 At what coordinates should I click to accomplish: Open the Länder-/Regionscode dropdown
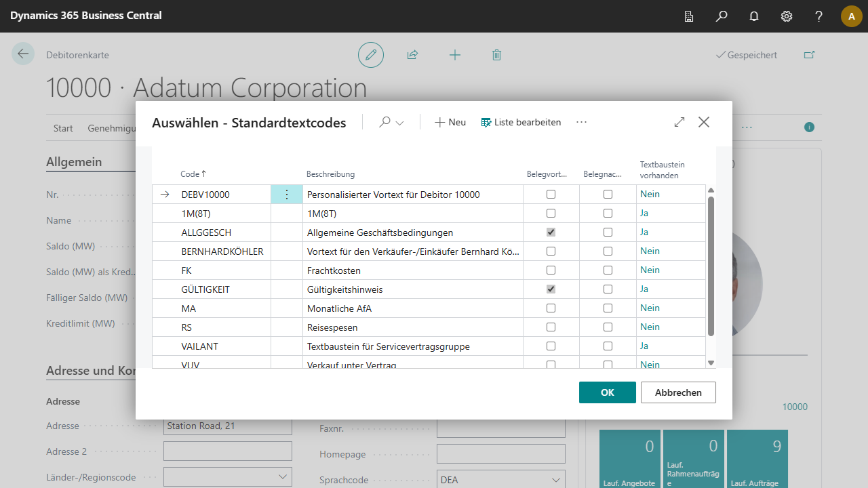(x=283, y=477)
